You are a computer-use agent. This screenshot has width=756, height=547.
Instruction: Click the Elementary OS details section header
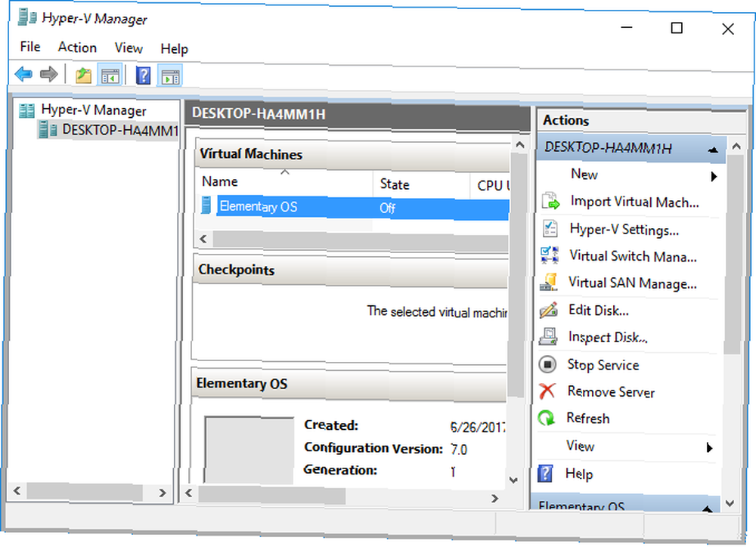tap(349, 384)
